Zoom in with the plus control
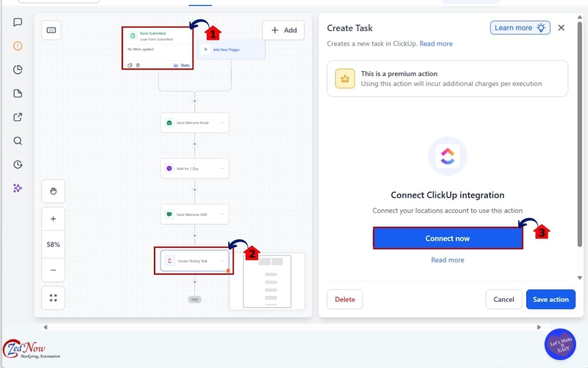 pos(53,219)
